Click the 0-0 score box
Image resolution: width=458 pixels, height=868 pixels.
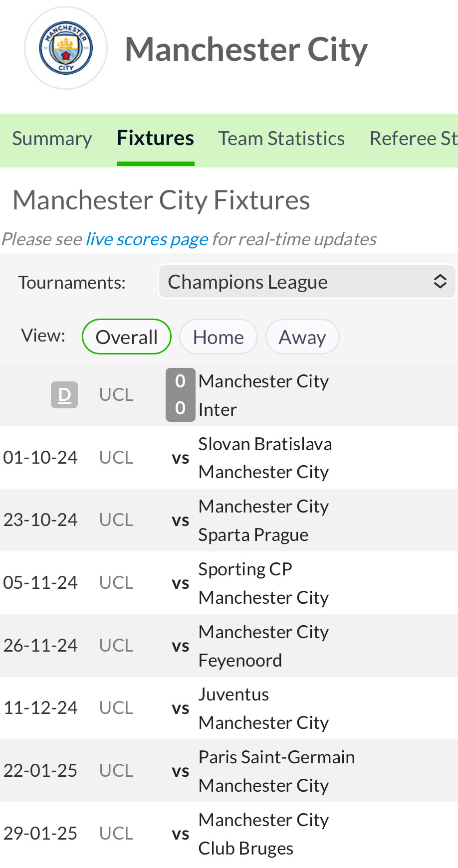tap(180, 395)
